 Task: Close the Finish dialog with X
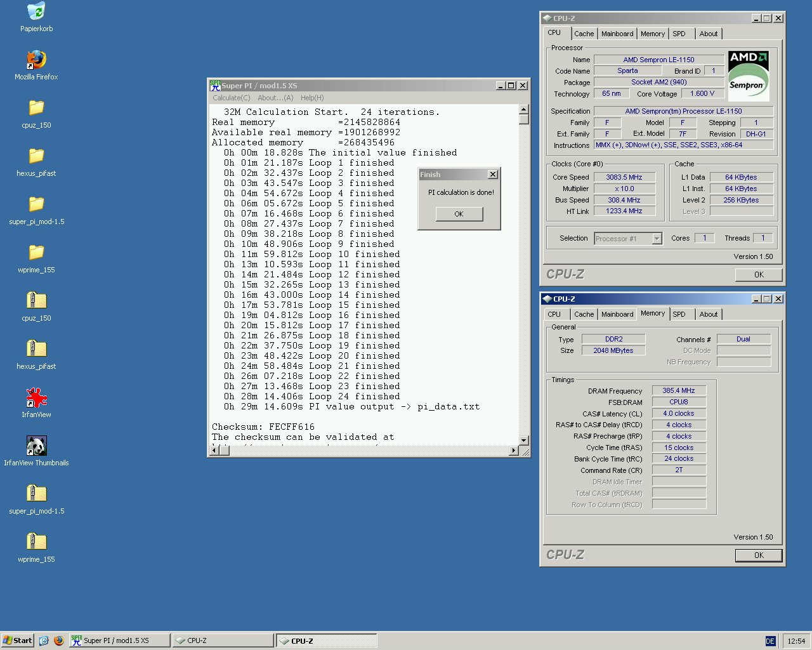(492, 175)
